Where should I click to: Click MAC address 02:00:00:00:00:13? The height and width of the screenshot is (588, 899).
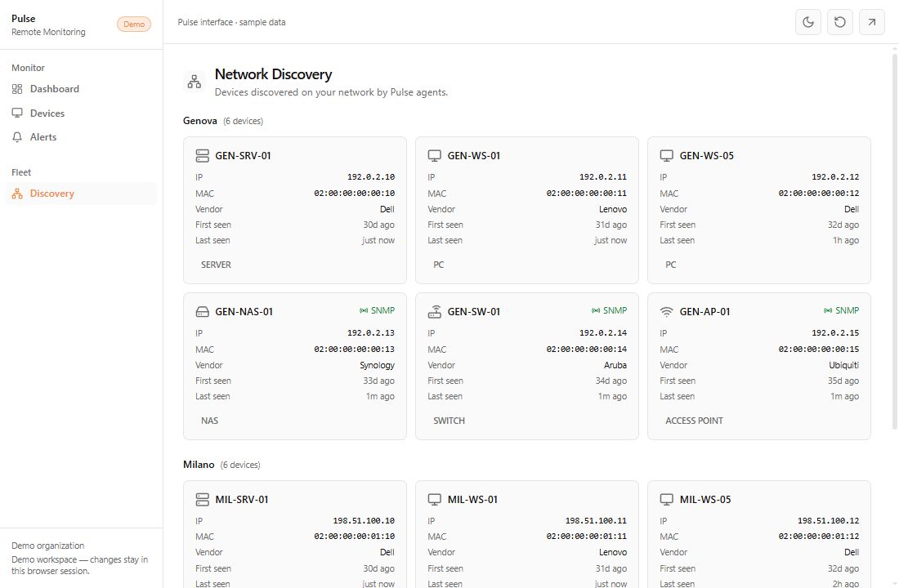(x=355, y=349)
